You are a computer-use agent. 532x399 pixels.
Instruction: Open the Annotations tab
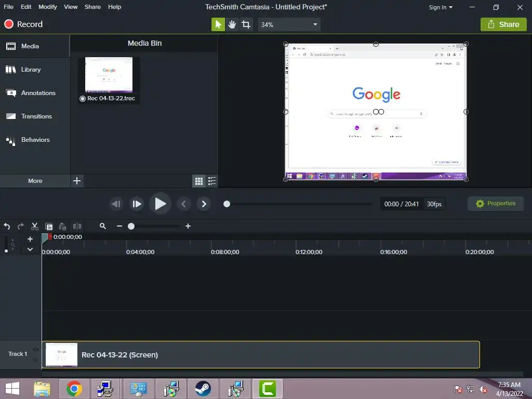click(x=35, y=93)
